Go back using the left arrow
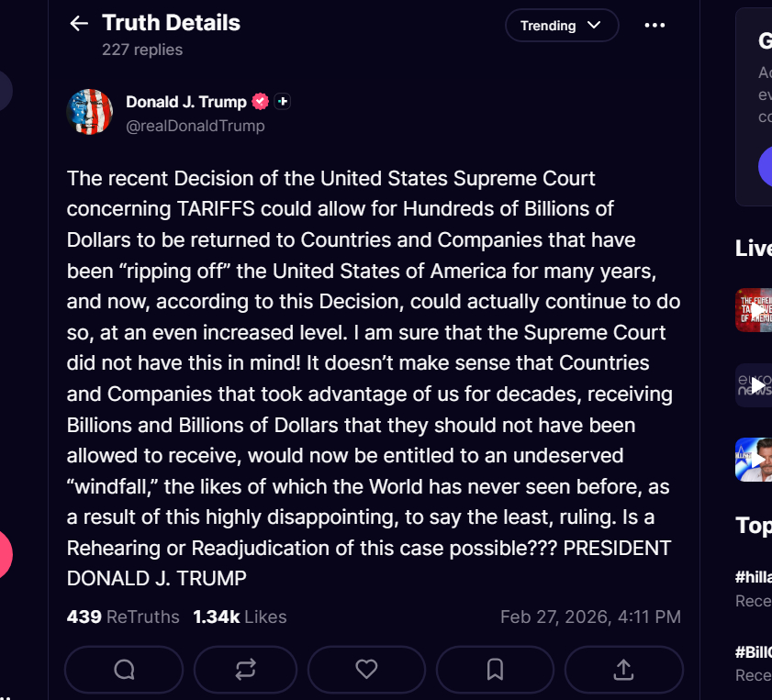 click(x=79, y=24)
